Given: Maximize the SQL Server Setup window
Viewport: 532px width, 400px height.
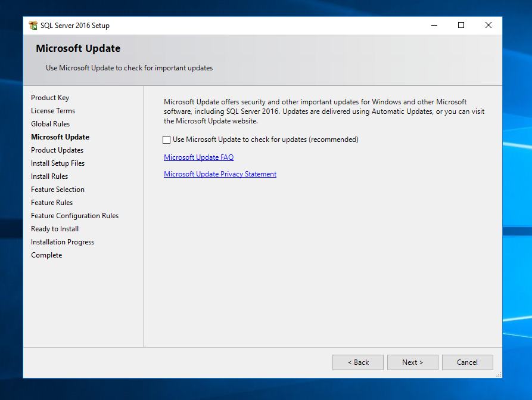Looking at the screenshot, I should coord(461,26).
